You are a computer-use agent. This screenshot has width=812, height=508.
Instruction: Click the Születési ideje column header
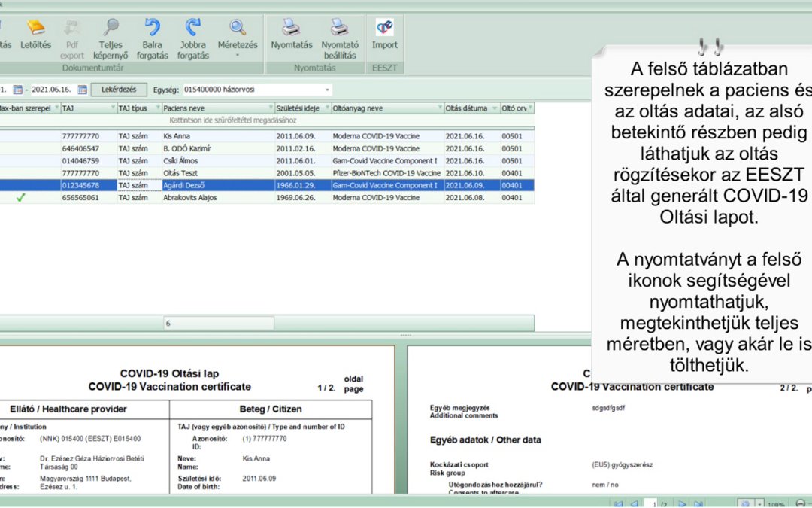pyautogui.click(x=297, y=108)
